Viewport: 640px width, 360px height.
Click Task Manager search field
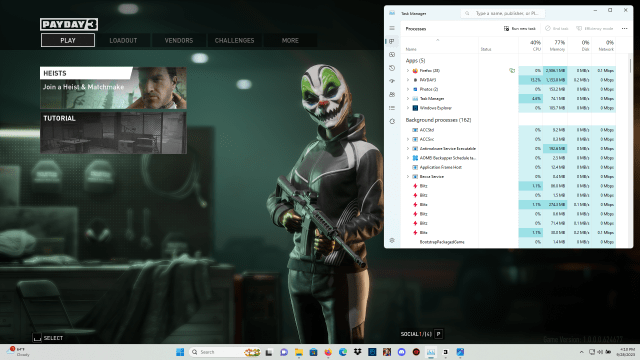[x=503, y=13]
